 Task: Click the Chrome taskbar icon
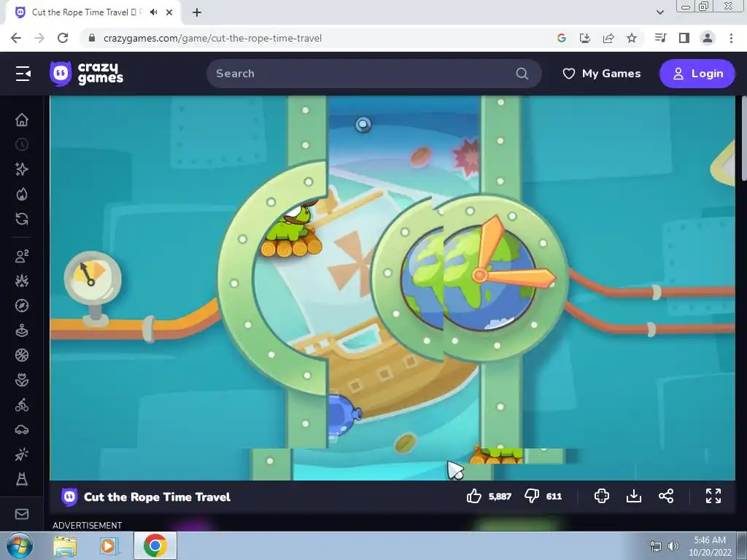click(155, 545)
